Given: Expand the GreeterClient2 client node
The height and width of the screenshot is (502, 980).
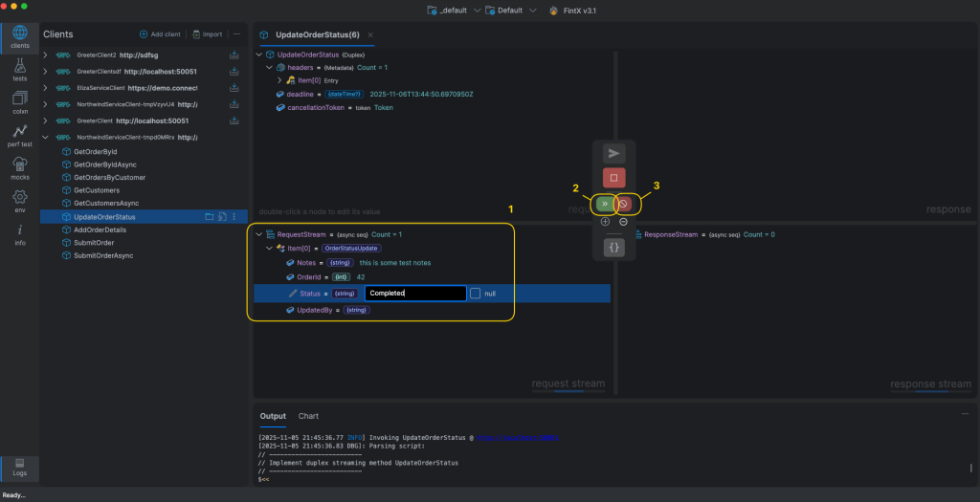Looking at the screenshot, I should coord(45,55).
